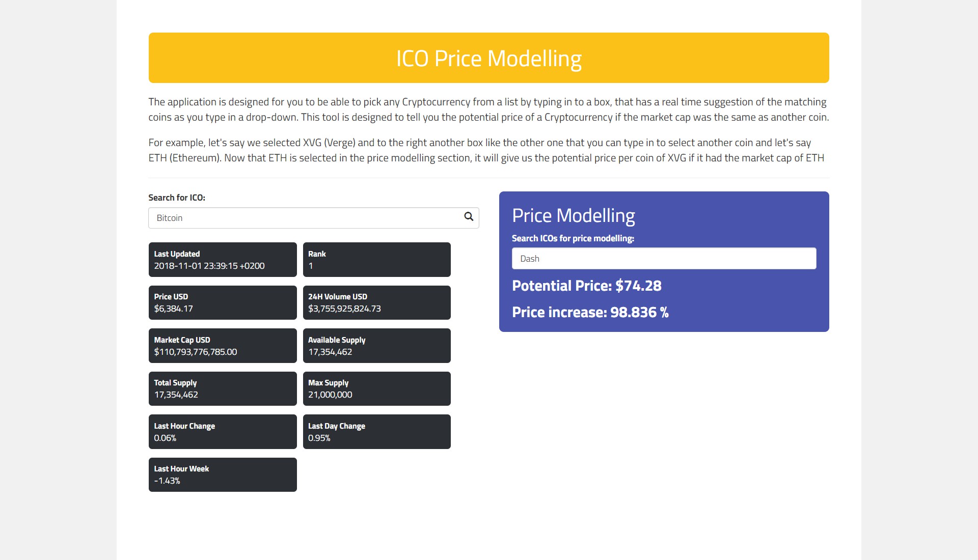
Task: Click the ICO Price Modelling header banner
Action: pos(488,57)
